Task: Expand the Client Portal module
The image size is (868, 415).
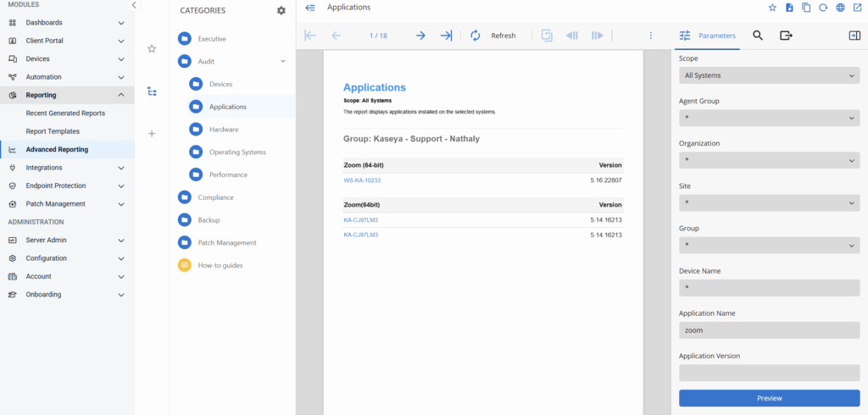Action: tap(121, 41)
